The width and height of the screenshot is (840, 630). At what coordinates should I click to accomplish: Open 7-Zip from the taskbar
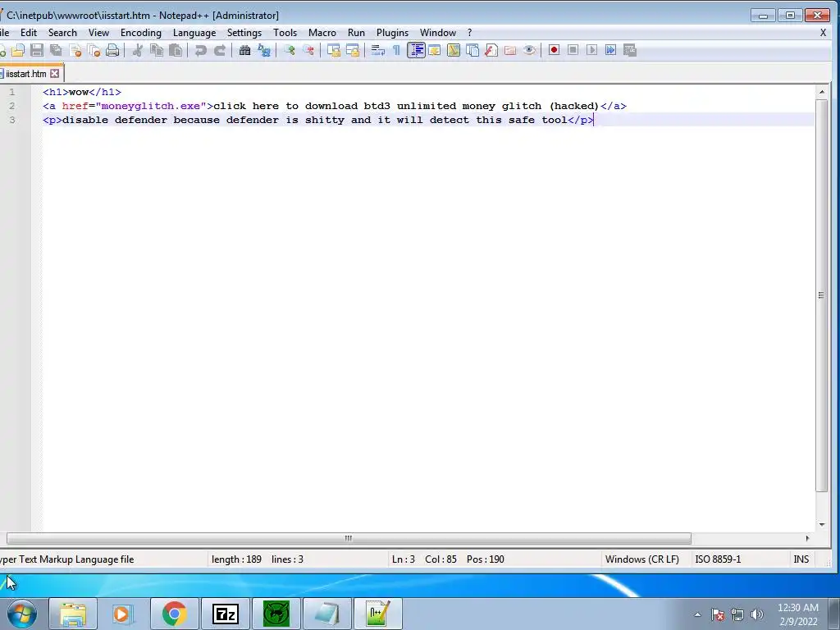pyautogui.click(x=225, y=614)
